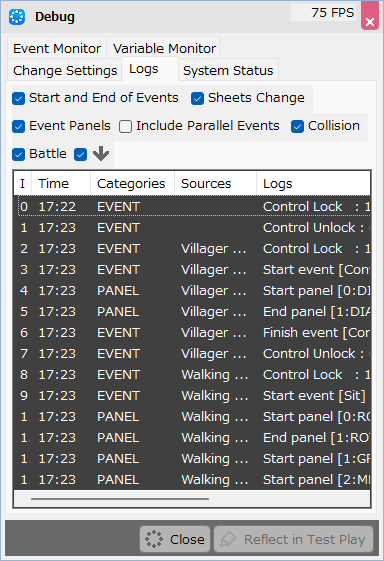This screenshot has height=561, width=384.
Task: Click the down arrow auto-scroll icon
Action: pyautogui.click(x=101, y=153)
